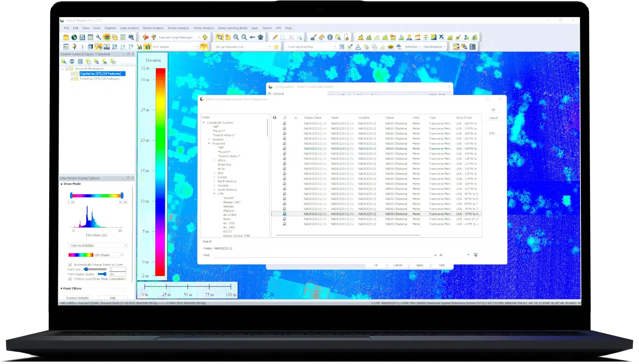639x364 pixels.
Task: Activate the Measure tool icon
Action: 321,37
